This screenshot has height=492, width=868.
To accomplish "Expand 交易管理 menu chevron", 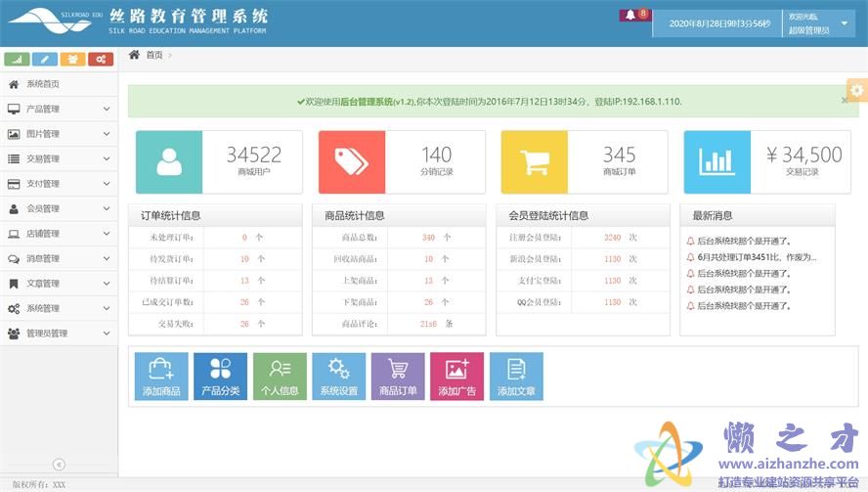I will coord(107,159).
